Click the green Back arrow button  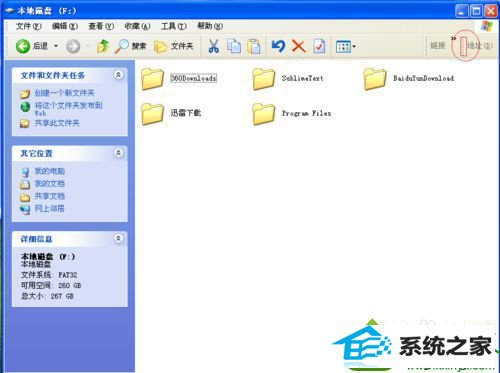(x=23, y=46)
